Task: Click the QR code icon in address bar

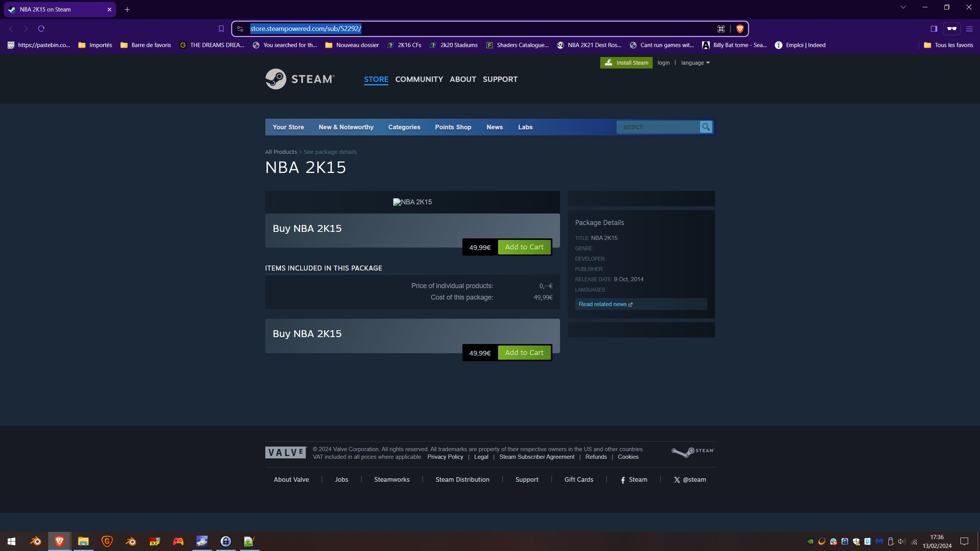Action: [x=721, y=29]
